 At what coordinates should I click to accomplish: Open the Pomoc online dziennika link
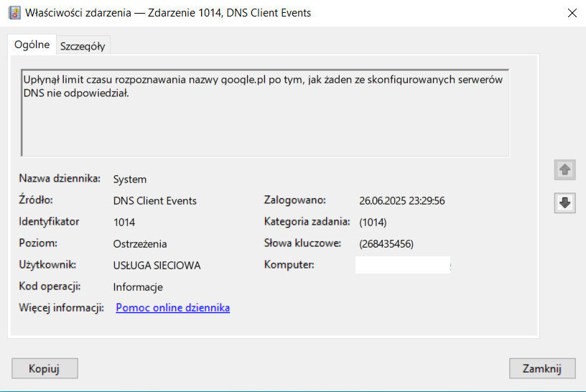(x=172, y=308)
